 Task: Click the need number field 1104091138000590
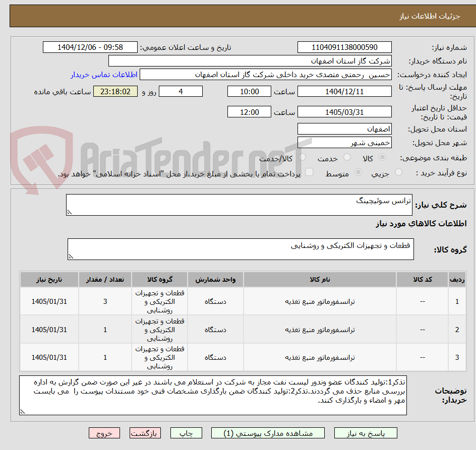pyautogui.click(x=344, y=47)
